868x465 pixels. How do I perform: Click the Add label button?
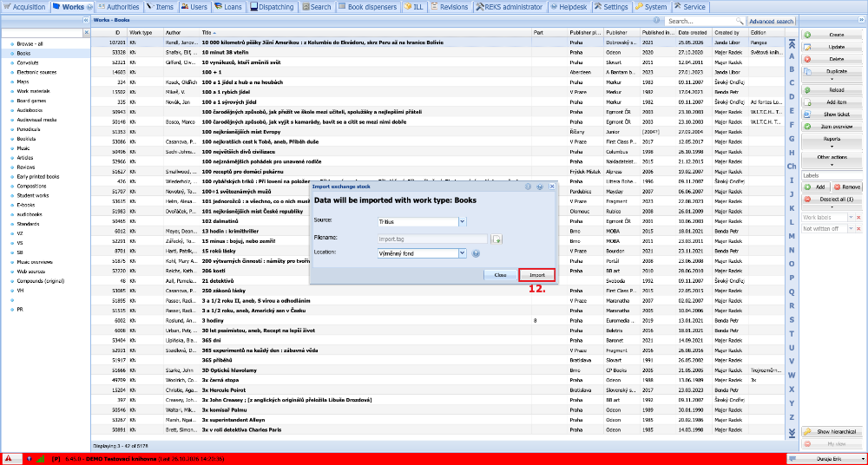point(816,187)
